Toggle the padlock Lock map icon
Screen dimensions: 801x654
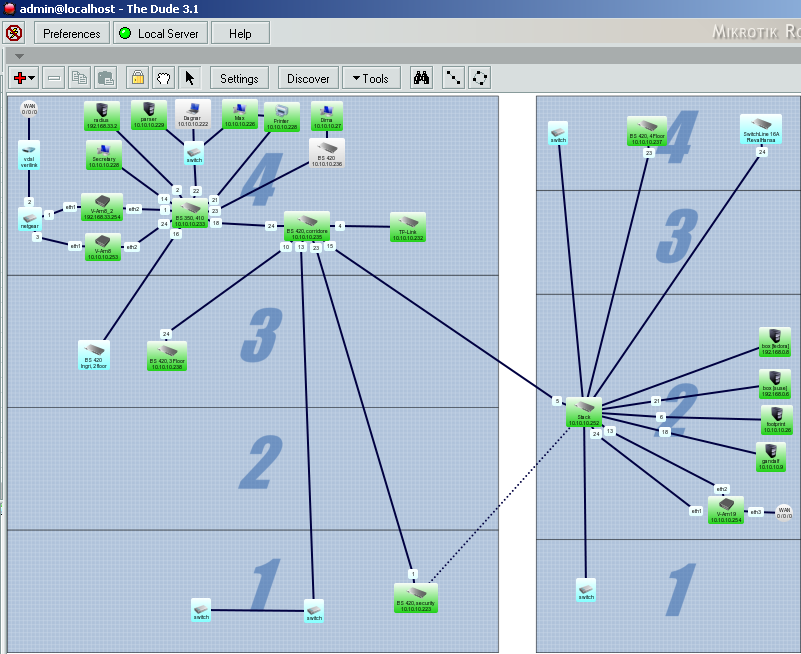[137, 78]
